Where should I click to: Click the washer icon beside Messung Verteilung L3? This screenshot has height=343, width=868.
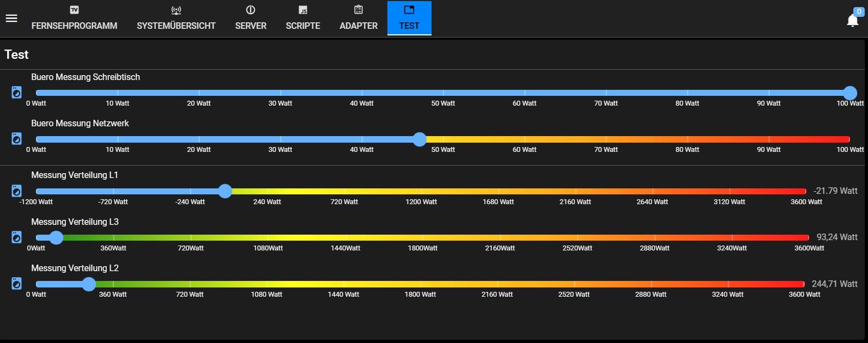coord(17,237)
